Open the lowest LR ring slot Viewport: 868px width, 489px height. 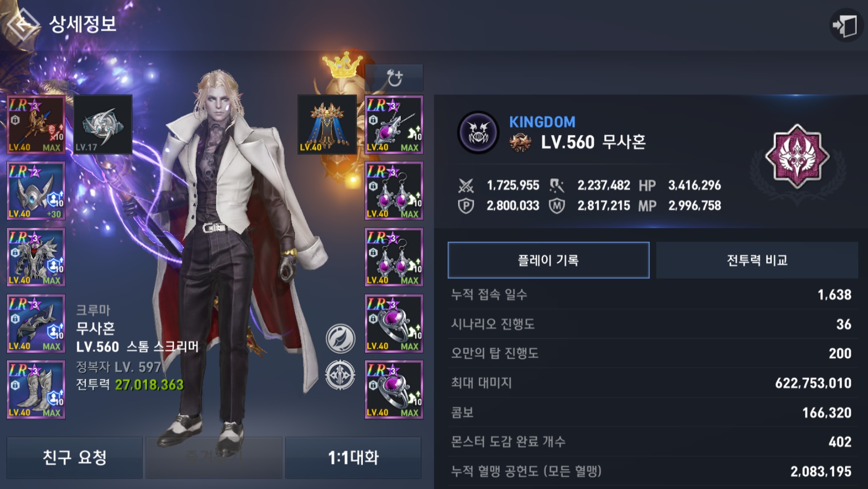(394, 390)
